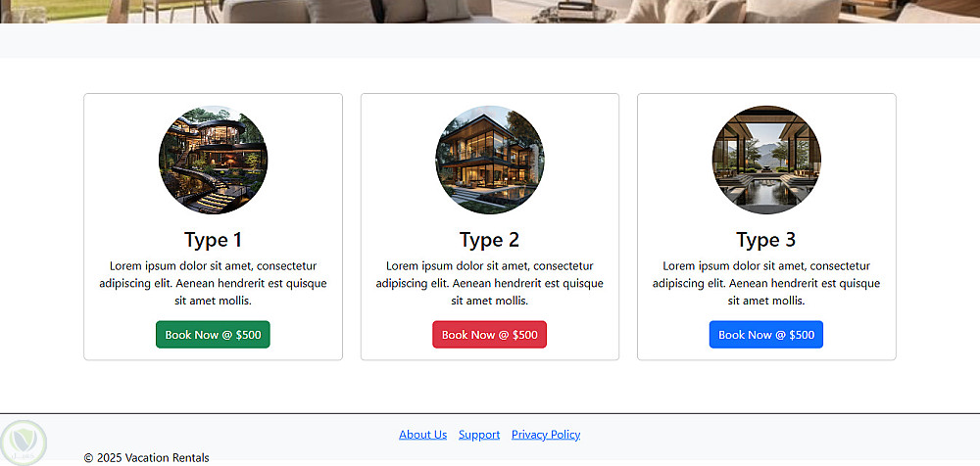
Task: Click the round shield logo badge
Action: tap(22, 442)
